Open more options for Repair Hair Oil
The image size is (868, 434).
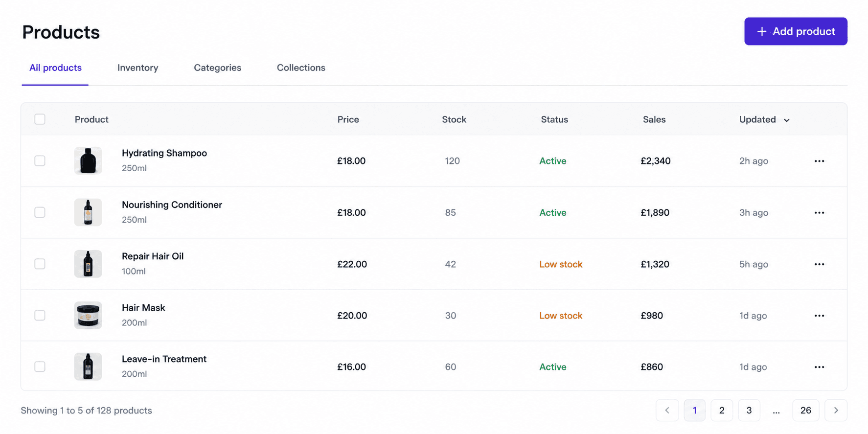819,264
